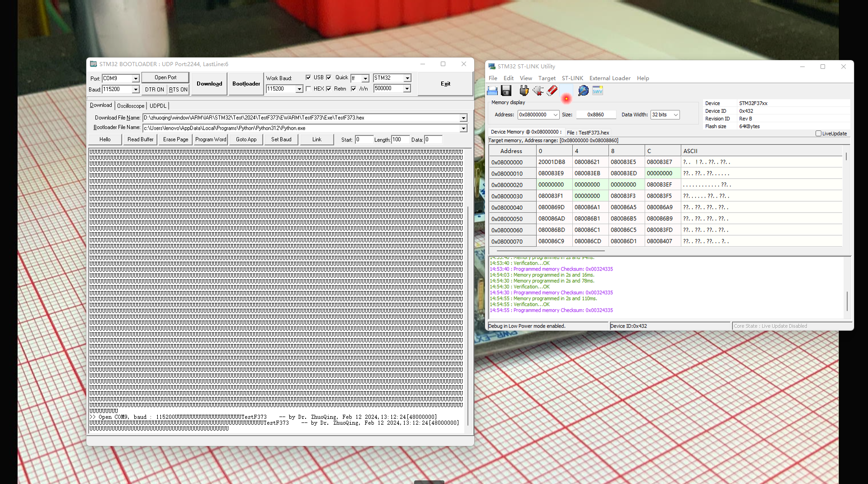Click the Save floppy disk icon in ST-LINK
Screen dimensions: 868x484
pyautogui.click(x=506, y=91)
